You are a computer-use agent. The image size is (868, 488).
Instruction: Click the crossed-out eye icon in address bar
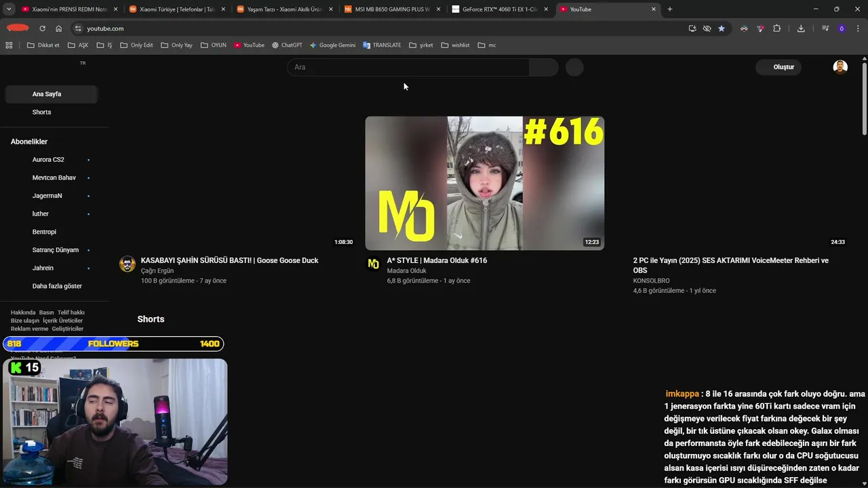click(707, 28)
